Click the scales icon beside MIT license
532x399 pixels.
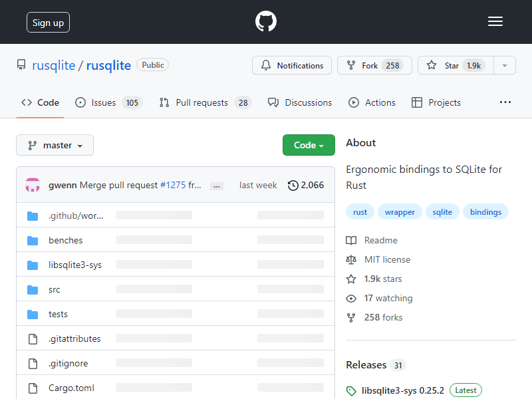tap(351, 260)
